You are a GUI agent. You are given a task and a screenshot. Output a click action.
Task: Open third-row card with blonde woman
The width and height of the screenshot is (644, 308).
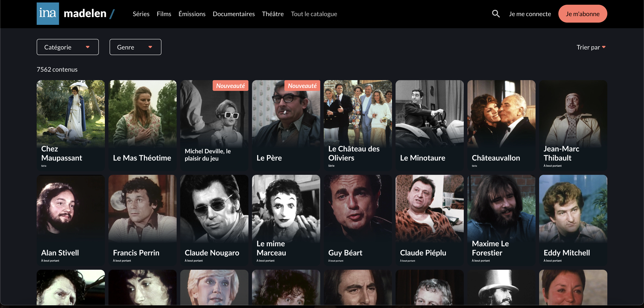click(x=214, y=287)
